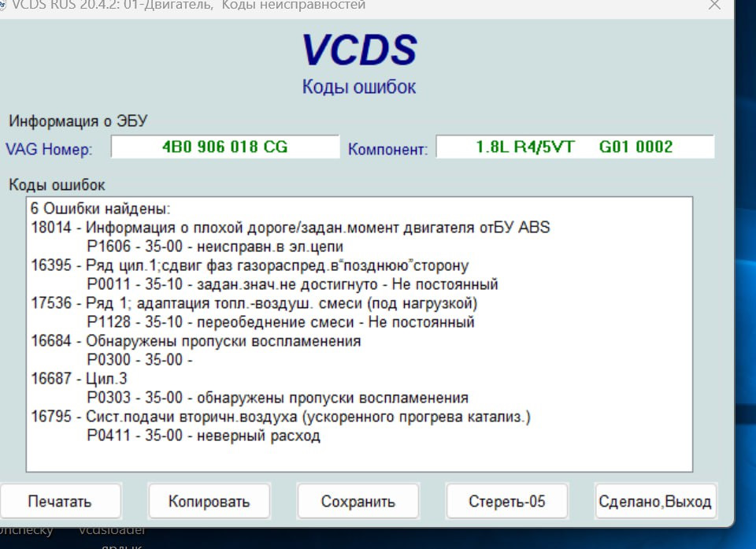Click the 'VAG Номер:' label
The image size is (756, 549).
pyautogui.click(x=49, y=149)
